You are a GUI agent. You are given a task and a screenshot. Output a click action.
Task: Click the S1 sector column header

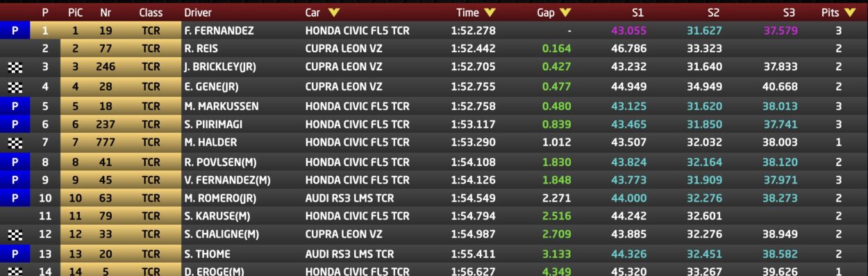click(637, 13)
